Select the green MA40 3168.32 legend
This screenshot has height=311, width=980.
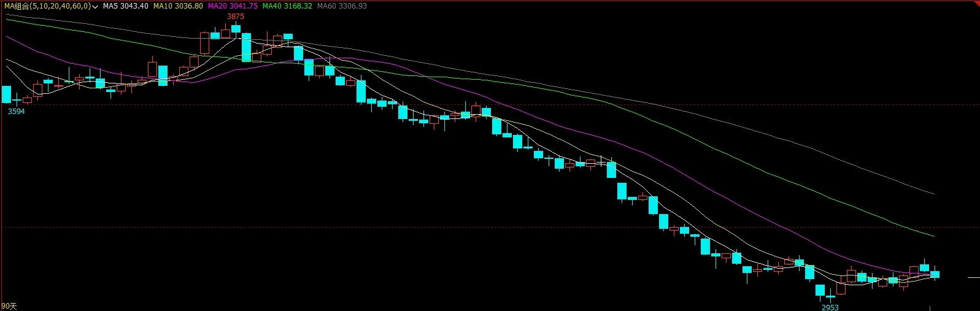pyautogui.click(x=287, y=6)
